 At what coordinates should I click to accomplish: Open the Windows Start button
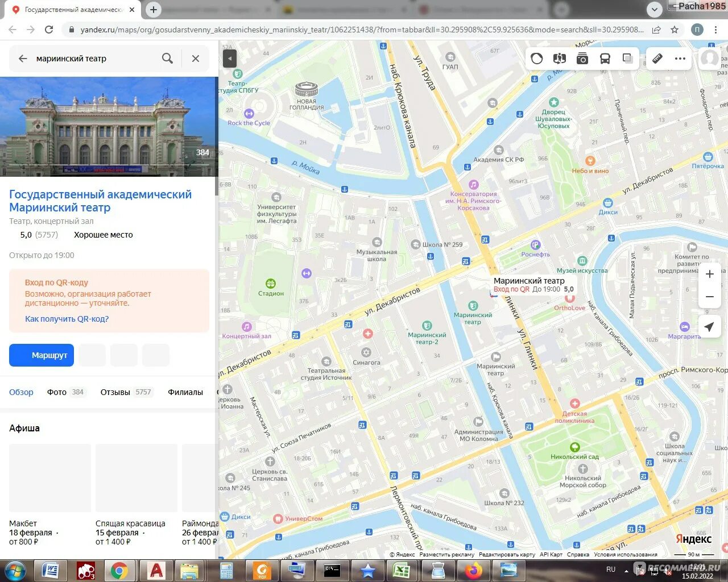(x=14, y=571)
